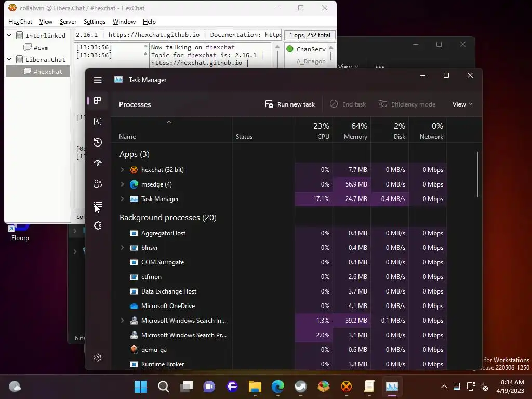The width and height of the screenshot is (532, 399).
Task: Open the HexChat menu in menu bar
Action: point(20,22)
